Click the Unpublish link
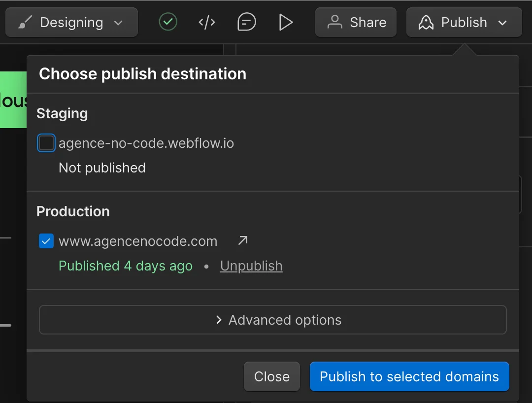 click(x=251, y=266)
